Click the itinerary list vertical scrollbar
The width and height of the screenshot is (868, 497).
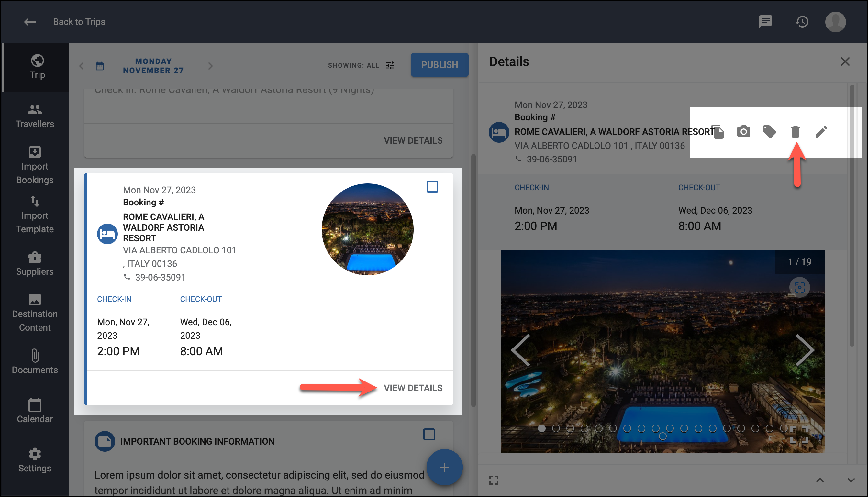pos(473,281)
